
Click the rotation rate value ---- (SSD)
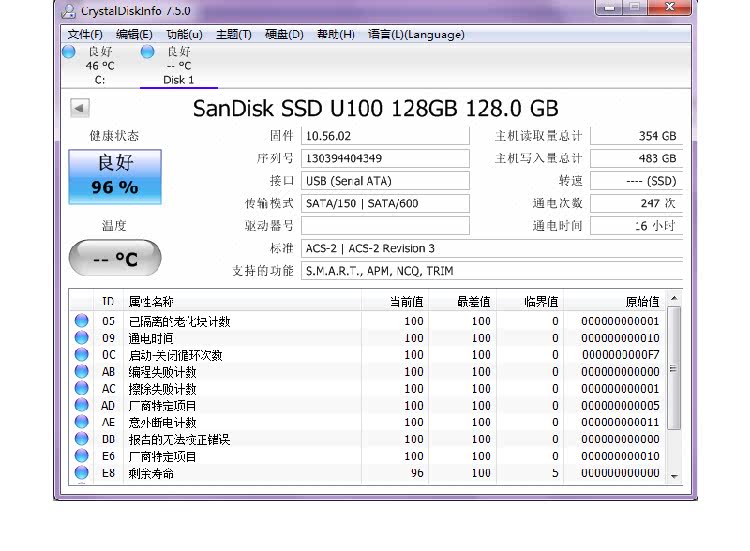(x=636, y=181)
